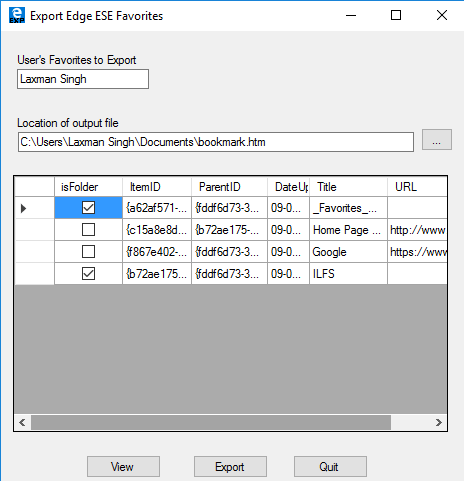Select ParentID cell in Google row

point(229,252)
